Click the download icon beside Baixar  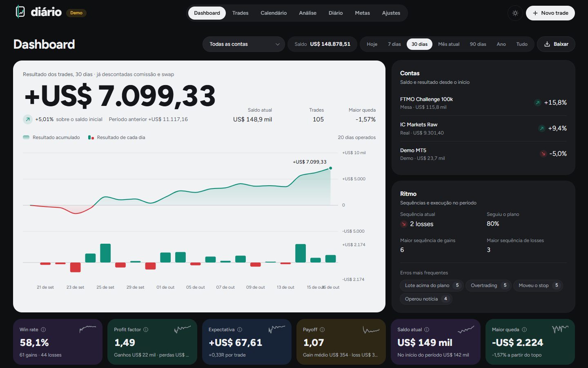(x=547, y=44)
